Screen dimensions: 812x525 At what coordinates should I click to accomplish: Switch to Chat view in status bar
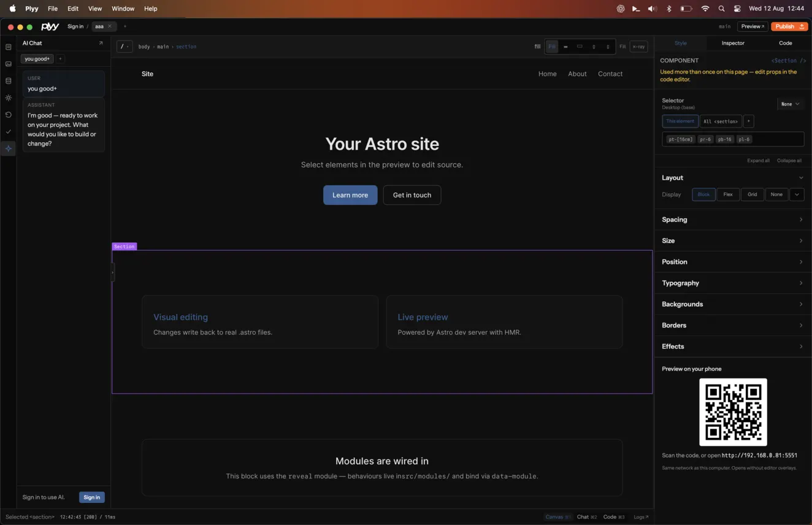point(587,517)
